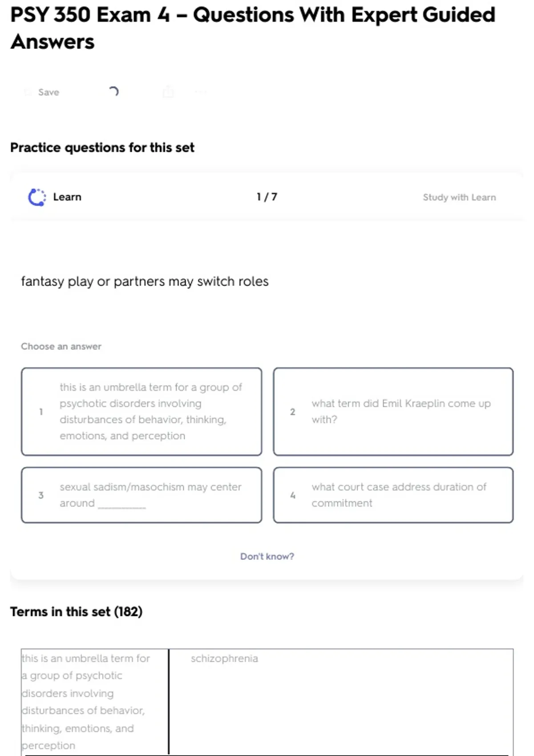Click the share icon

tap(168, 92)
